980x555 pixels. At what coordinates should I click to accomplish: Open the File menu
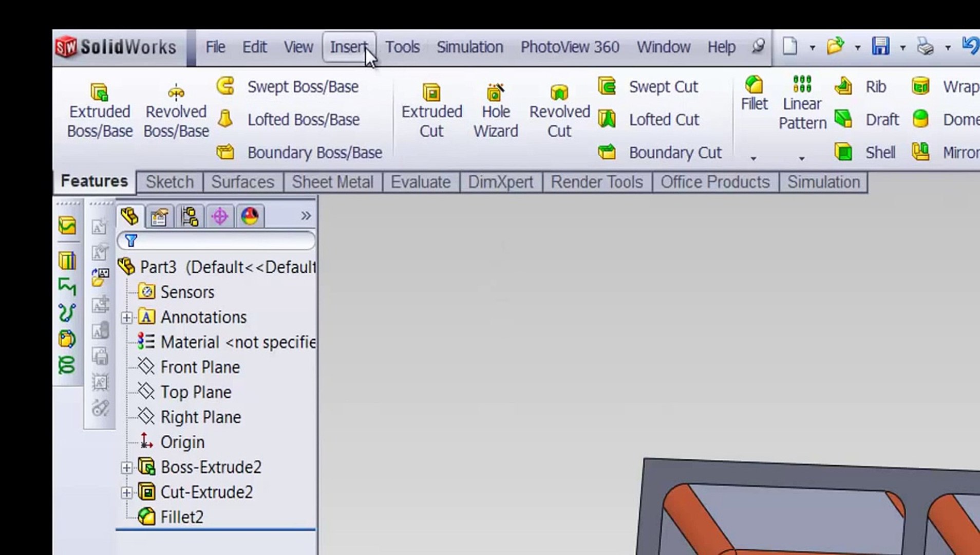pyautogui.click(x=215, y=47)
